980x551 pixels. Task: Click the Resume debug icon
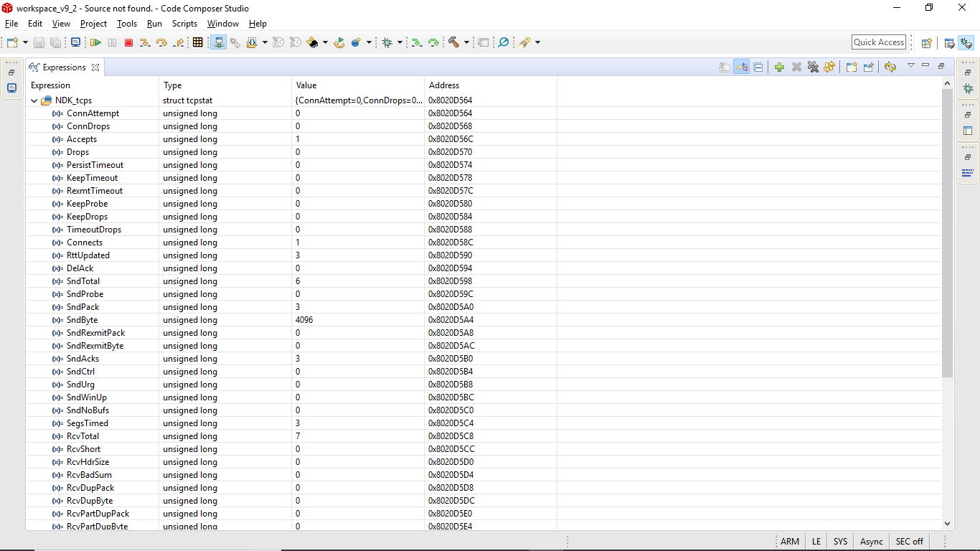coord(95,42)
